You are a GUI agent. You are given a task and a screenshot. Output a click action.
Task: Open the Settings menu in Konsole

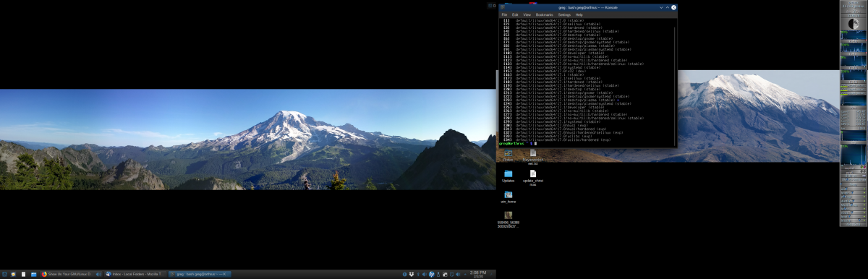(x=564, y=14)
